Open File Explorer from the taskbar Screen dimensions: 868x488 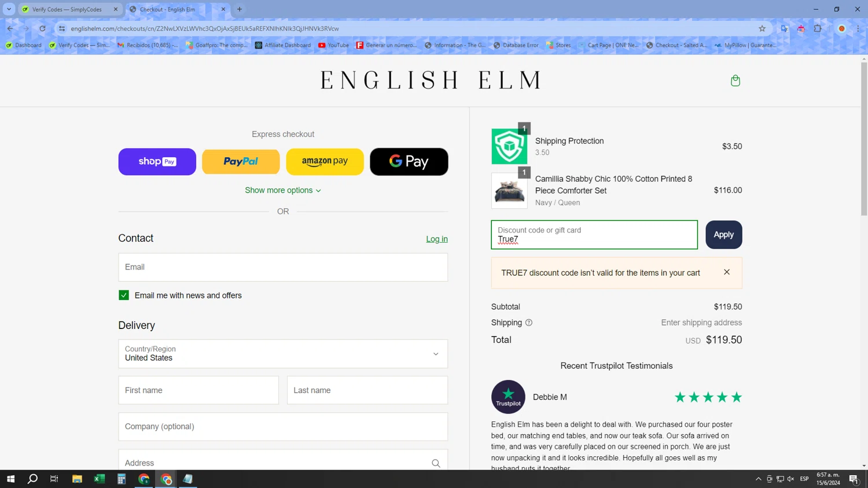[77, 479]
